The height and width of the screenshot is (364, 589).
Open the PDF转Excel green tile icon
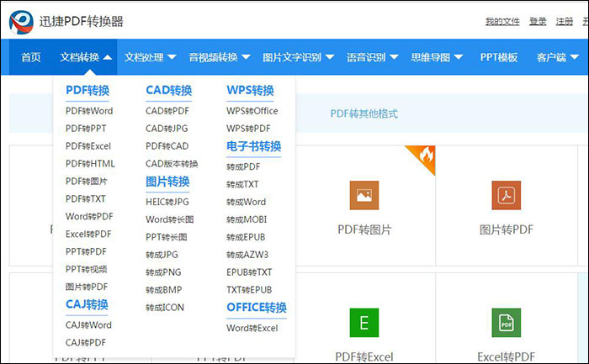(x=364, y=323)
